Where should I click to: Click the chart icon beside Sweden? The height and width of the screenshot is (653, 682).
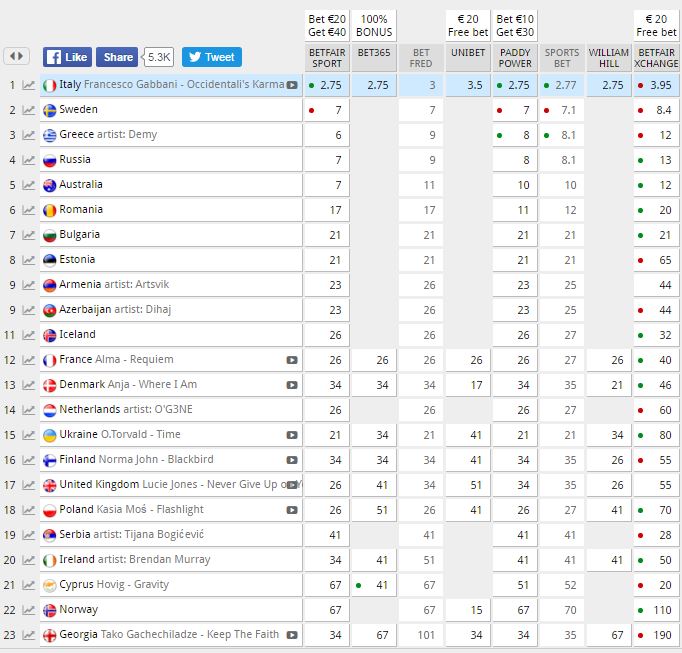point(28,110)
